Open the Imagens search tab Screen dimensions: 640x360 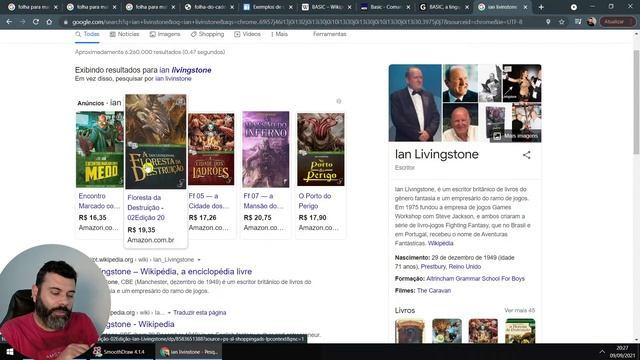click(x=165, y=34)
